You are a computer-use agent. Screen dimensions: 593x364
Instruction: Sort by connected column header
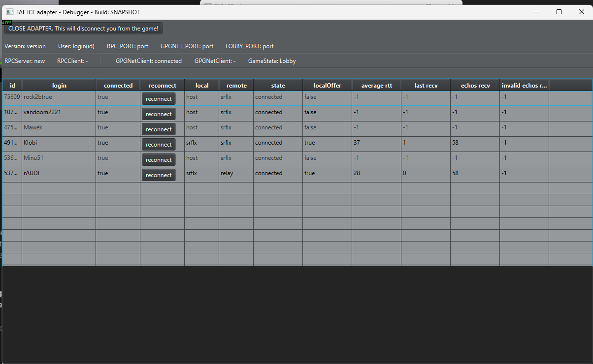118,85
